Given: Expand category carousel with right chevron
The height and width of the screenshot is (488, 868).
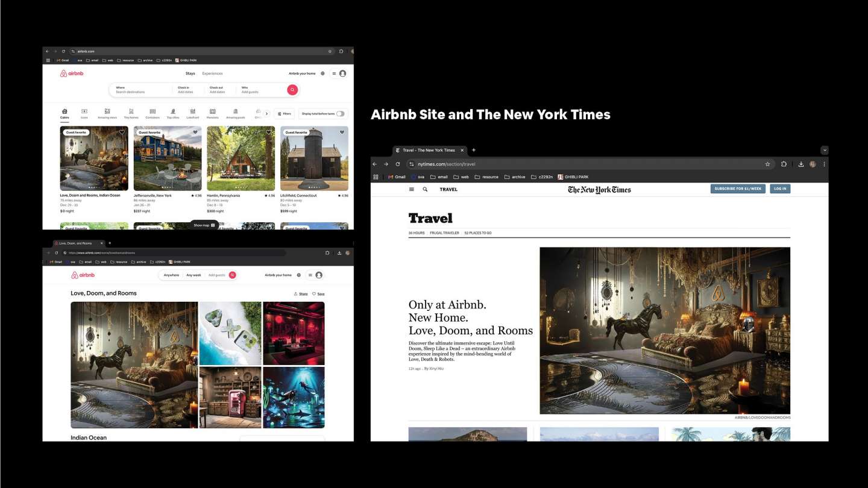Looking at the screenshot, I should (x=266, y=113).
